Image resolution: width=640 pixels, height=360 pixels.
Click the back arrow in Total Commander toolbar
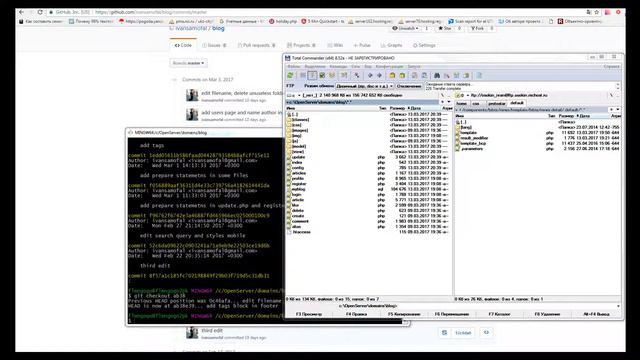click(x=370, y=76)
